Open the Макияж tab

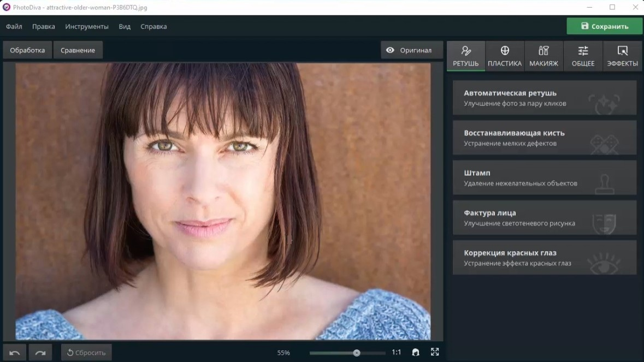tap(544, 56)
